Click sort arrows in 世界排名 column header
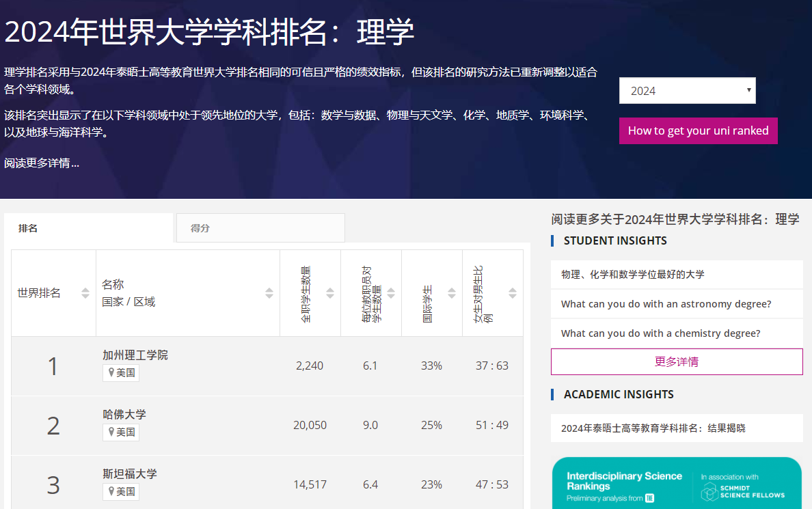812x509 pixels. [x=85, y=293]
